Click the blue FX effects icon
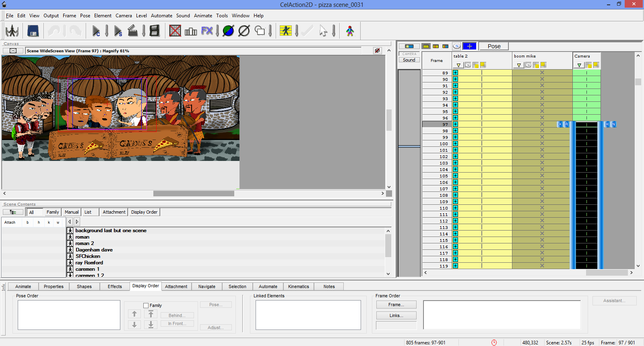This screenshot has width=644, height=346. (x=207, y=31)
